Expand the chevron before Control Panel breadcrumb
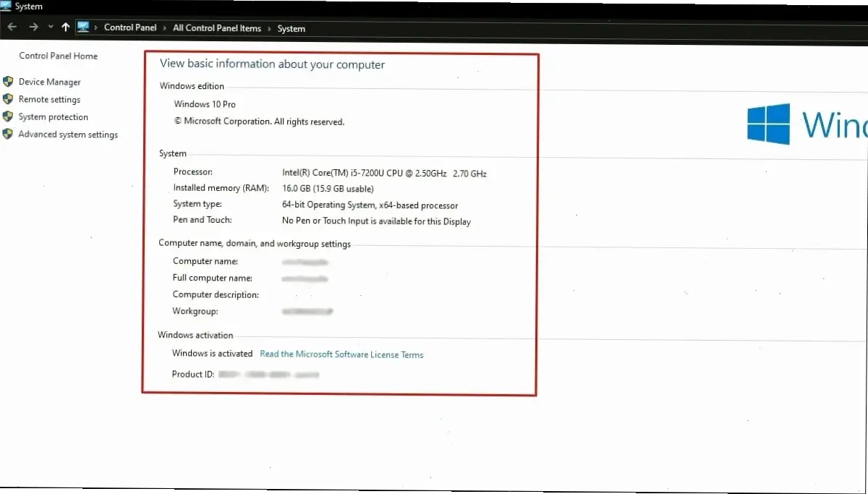Image resolution: width=868 pixels, height=494 pixels. (97, 28)
